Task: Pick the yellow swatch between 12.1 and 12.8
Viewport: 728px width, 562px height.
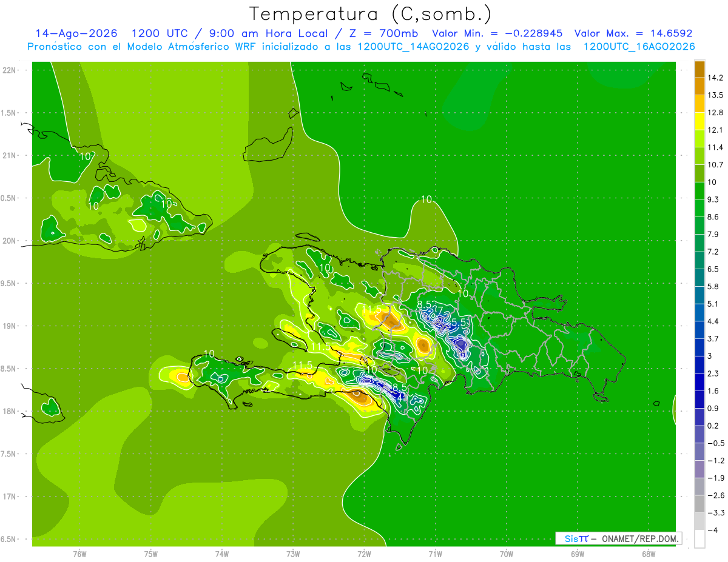Action: [x=699, y=121]
